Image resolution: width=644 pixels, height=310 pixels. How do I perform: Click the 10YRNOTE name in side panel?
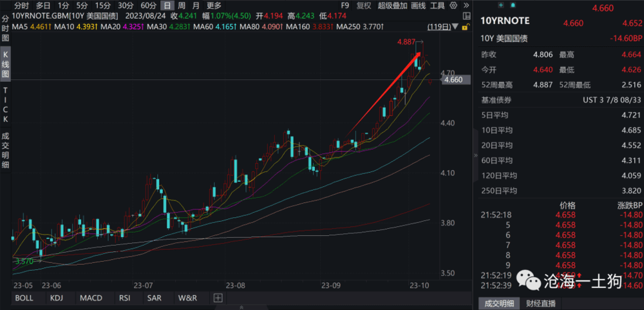pyautogui.click(x=505, y=21)
